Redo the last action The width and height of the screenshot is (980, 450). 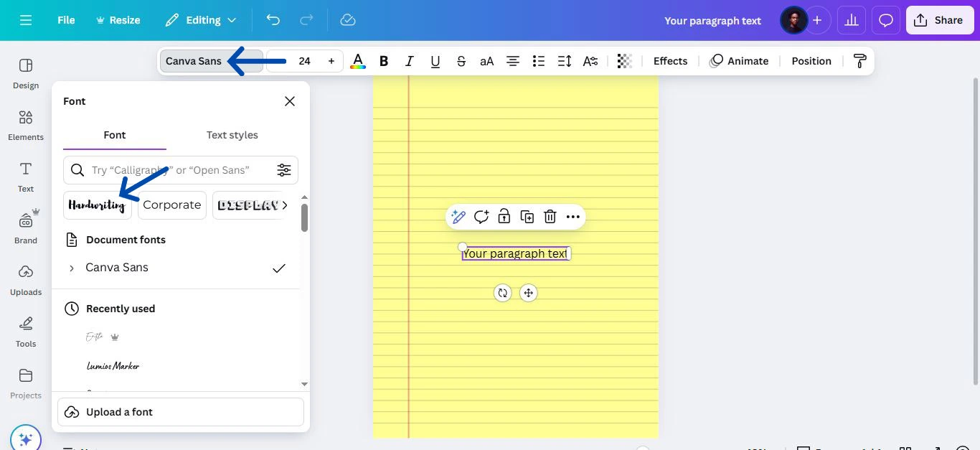click(x=306, y=20)
